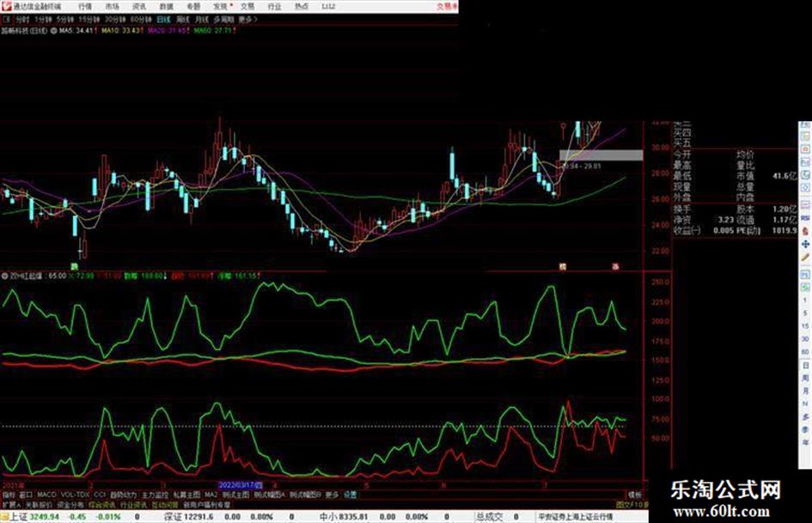Select the pencil drawing tool icon

[x=805, y=257]
